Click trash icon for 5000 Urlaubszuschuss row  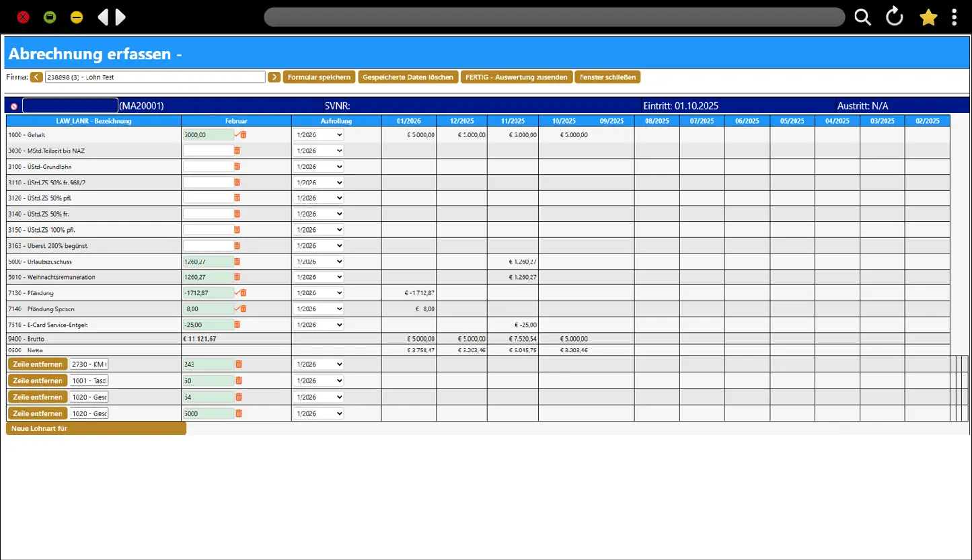[237, 261]
